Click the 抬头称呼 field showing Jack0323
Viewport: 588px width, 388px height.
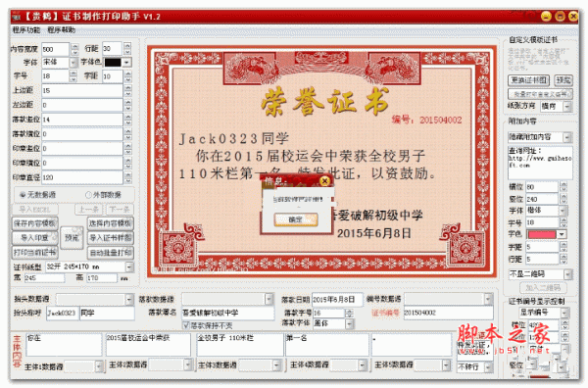coord(63,313)
